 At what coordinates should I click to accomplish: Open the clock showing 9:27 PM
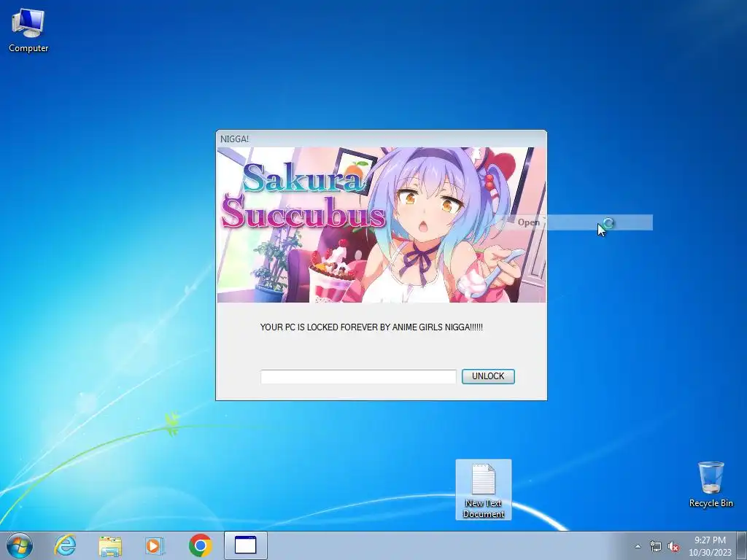coord(710,546)
